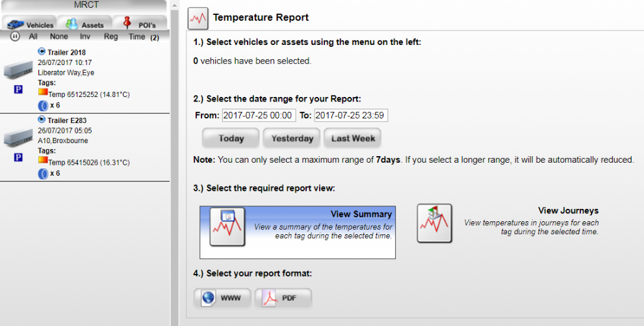Select All vehicles filter
The image size is (644, 326).
click(33, 37)
